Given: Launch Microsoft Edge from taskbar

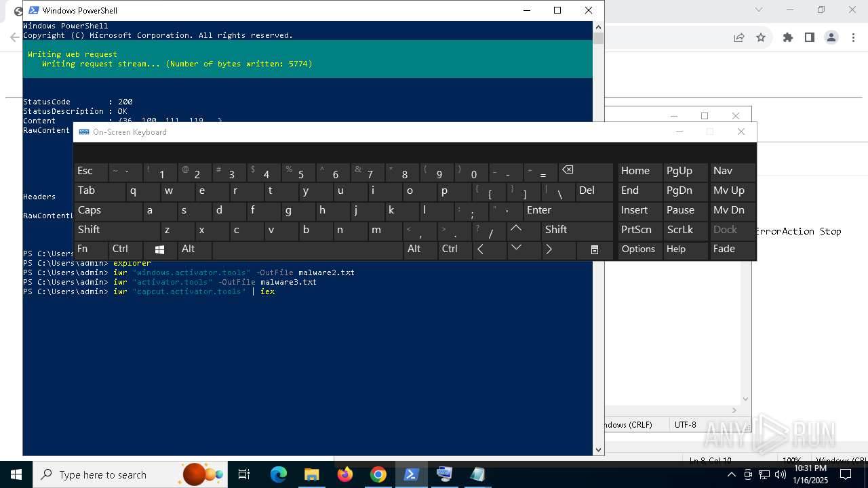Looking at the screenshot, I should [x=279, y=474].
